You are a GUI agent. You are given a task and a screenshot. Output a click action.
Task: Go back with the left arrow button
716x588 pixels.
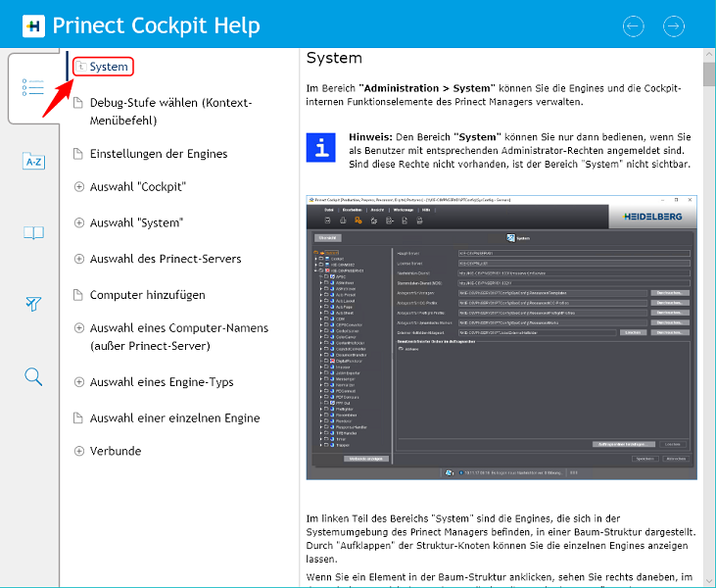pyautogui.click(x=634, y=25)
